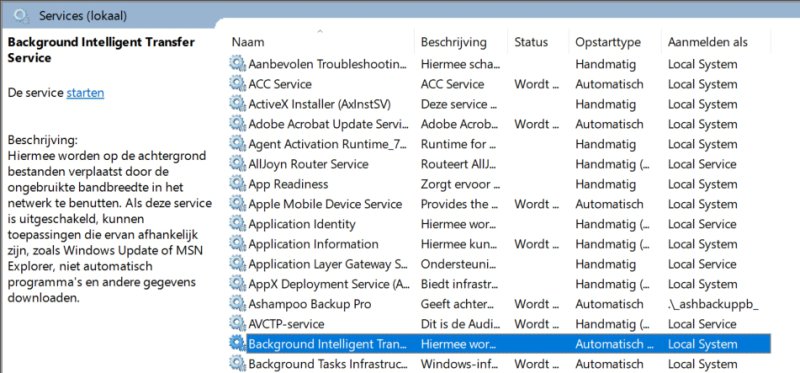Click the Apple Mobile Device Service gear icon
800x373 pixels.
[x=237, y=204]
